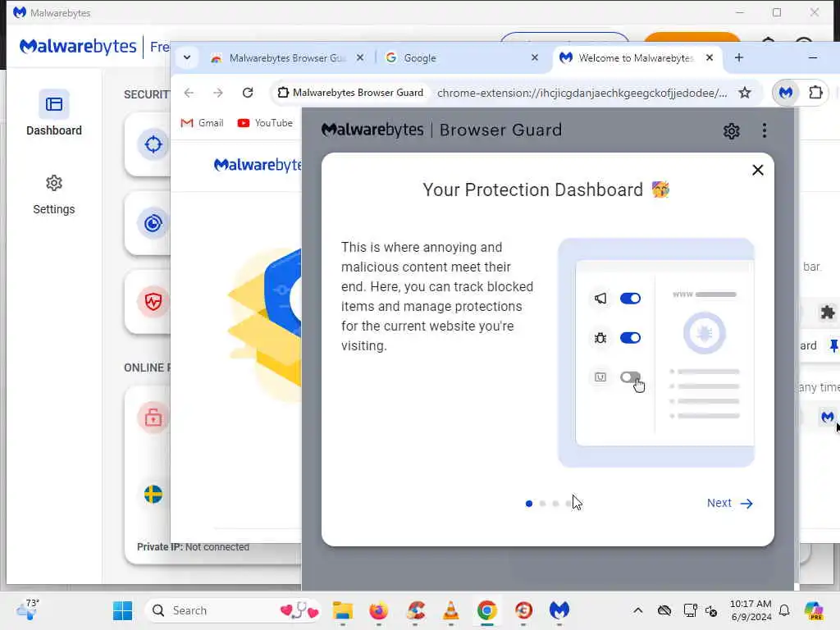Open VLC media player from taskbar
This screenshot has height=630, width=840.
(x=451, y=610)
